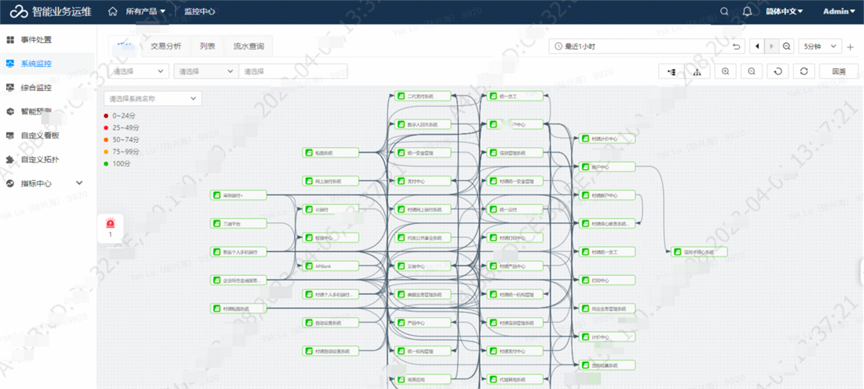The width and height of the screenshot is (864, 389).
Task: Switch to the horizontal tree layout icon
Action: pyautogui.click(x=672, y=72)
